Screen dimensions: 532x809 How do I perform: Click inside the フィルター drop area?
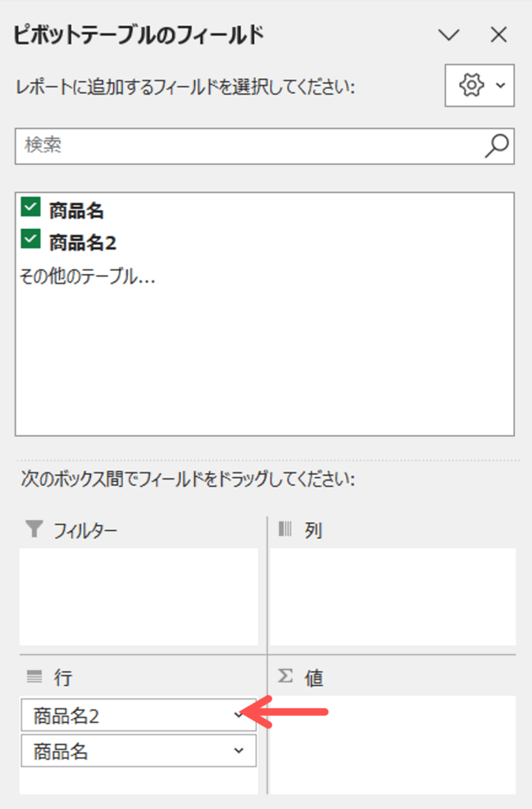139,596
